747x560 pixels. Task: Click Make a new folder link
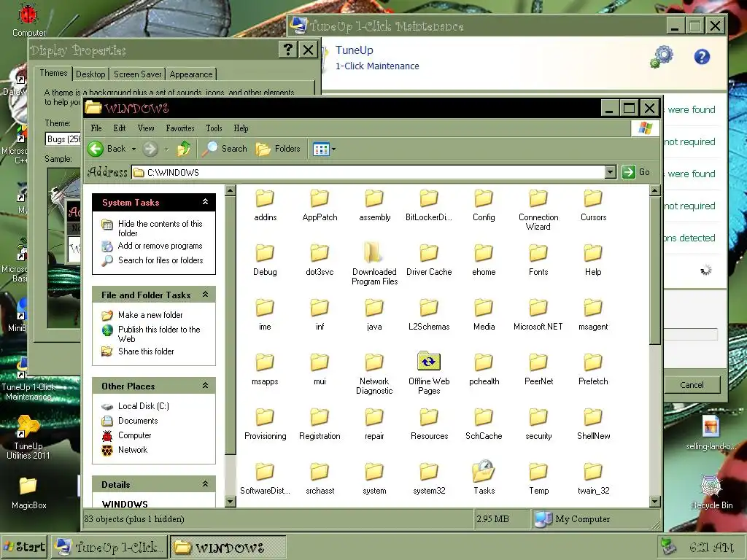(x=150, y=315)
